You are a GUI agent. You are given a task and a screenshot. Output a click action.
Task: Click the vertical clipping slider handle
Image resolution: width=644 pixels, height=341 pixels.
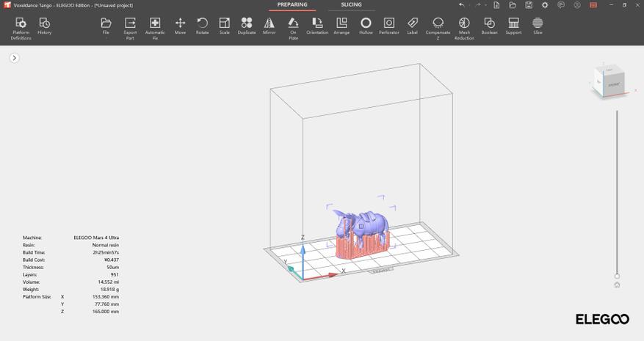coord(617,276)
